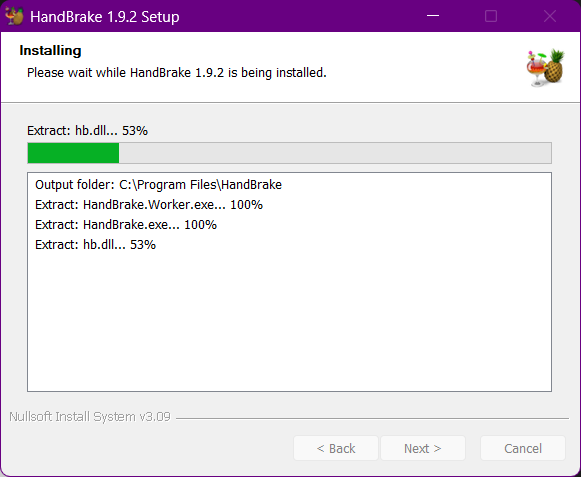Click the green filled part of the progress bar
Viewport: 581px width, 477px height.
[73, 153]
